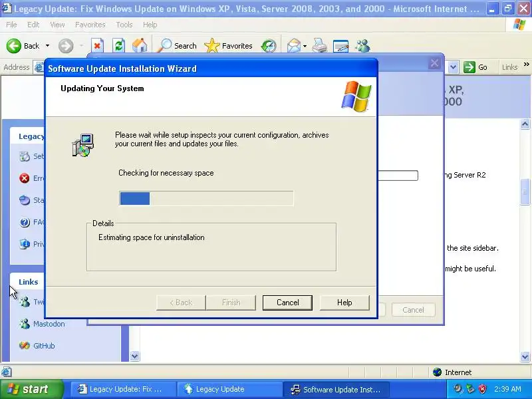Click the Forward arrow icon in IE toolbar
The height and width of the screenshot is (399, 532).
point(66,46)
